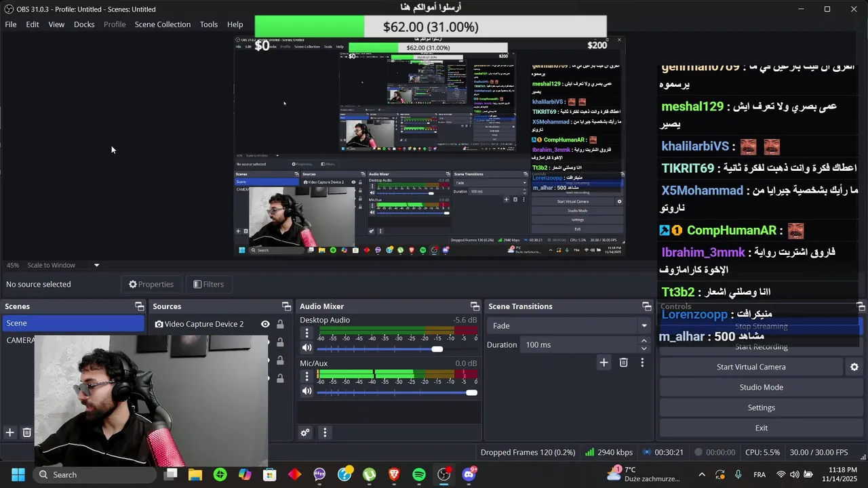Open source Filters button
Image resolution: width=868 pixels, height=488 pixels.
(x=208, y=284)
